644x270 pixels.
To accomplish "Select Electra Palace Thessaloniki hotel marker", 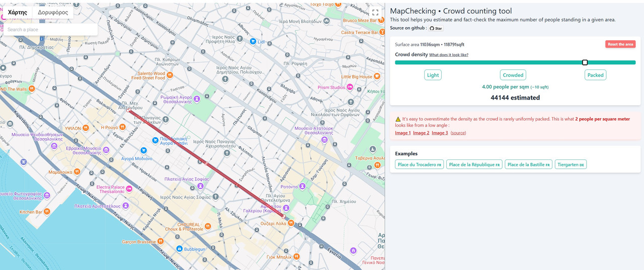I will pyautogui.click(x=129, y=189).
